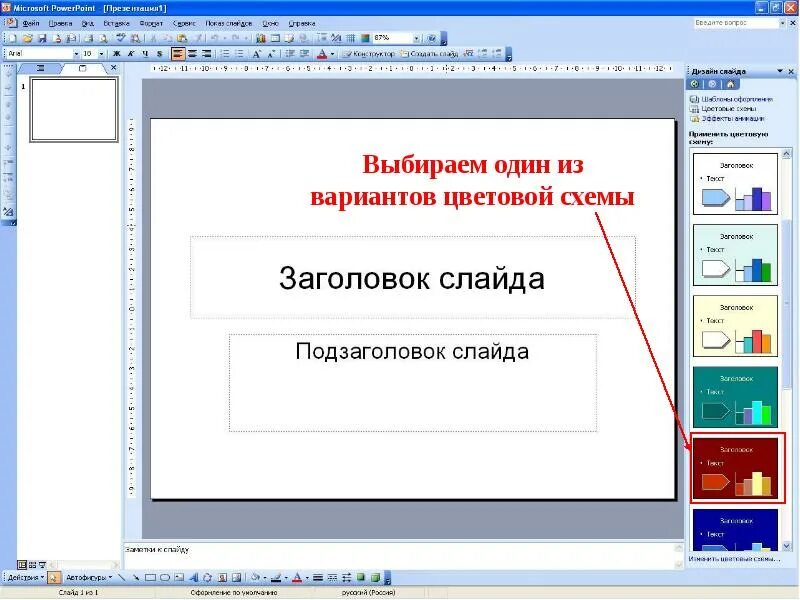Image resolution: width=800 pixels, height=600 pixels.
Task: Toggle italic (К) formatting
Action: [x=131, y=54]
